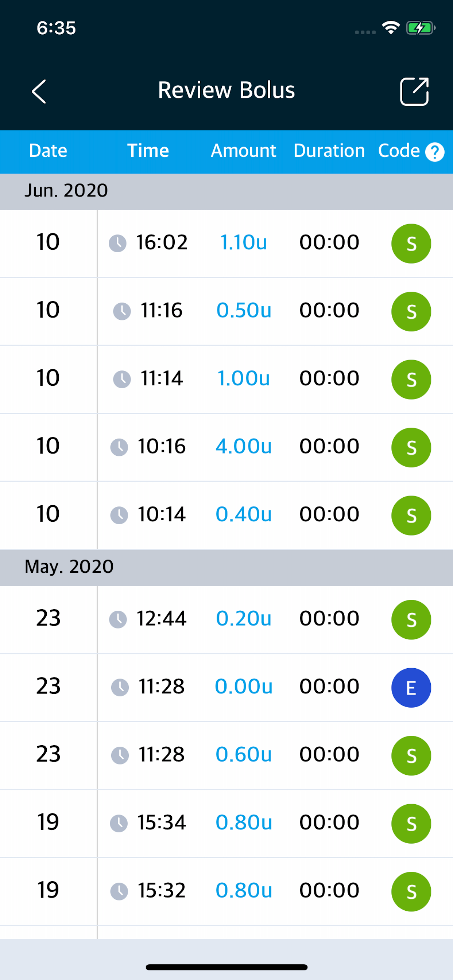Select the 0.60u bolus at 11:28

(x=244, y=754)
